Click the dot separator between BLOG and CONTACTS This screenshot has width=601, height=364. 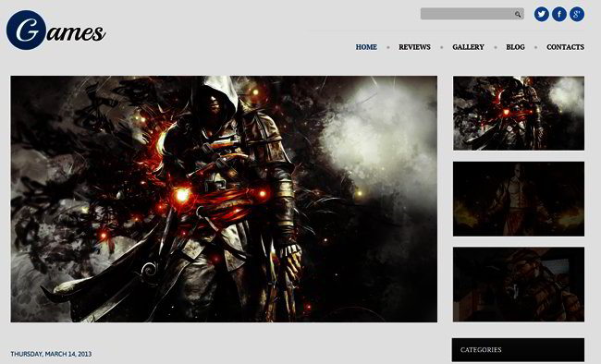tap(536, 47)
